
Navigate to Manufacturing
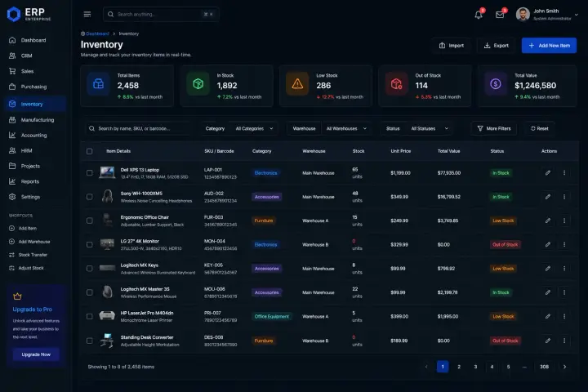(36, 120)
